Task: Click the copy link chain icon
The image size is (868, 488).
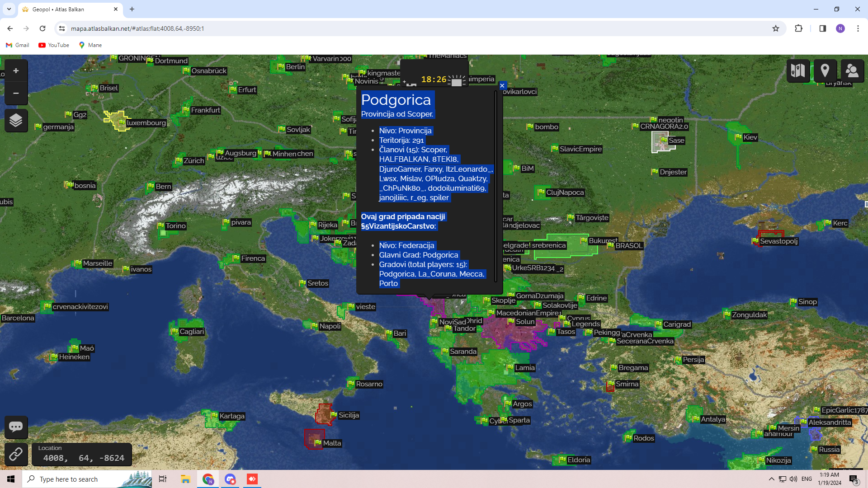Action: click(16, 454)
